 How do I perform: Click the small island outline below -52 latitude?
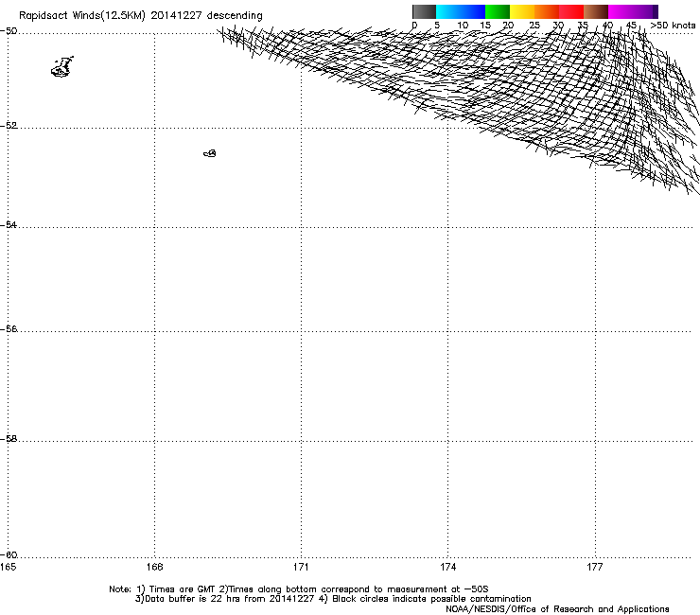(210, 153)
